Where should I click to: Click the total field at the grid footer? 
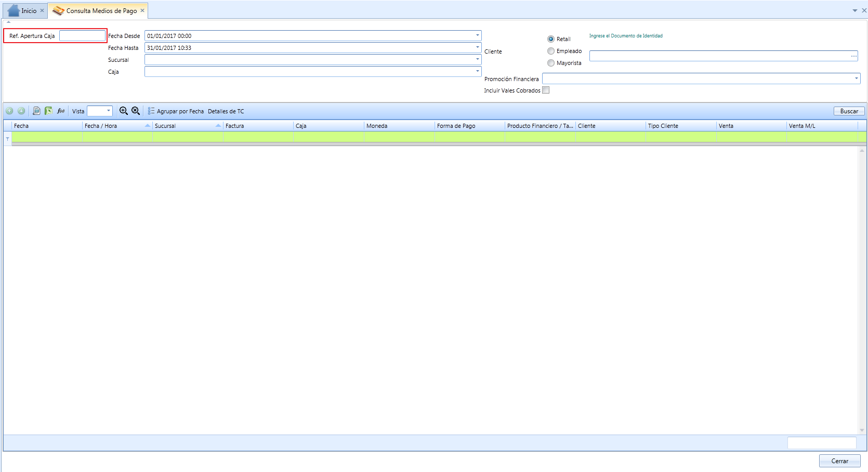pyautogui.click(x=822, y=443)
